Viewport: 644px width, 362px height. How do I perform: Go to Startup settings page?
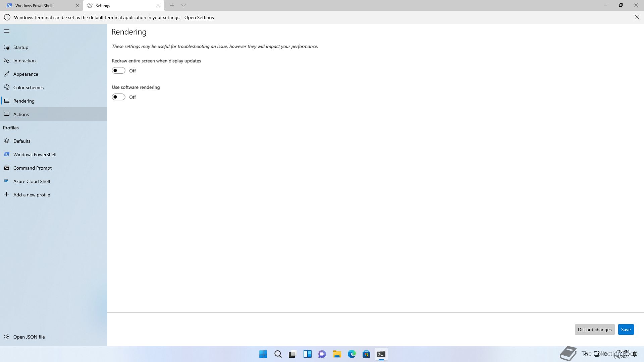[54, 47]
